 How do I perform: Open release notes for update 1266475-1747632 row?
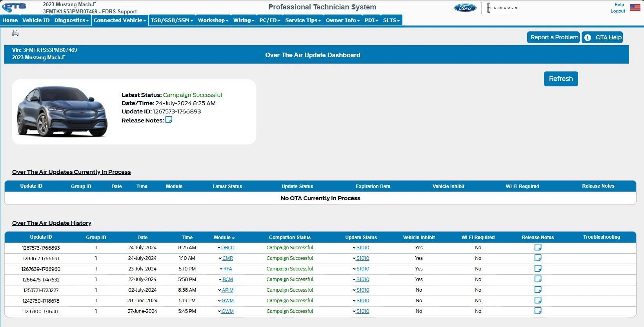538,279
